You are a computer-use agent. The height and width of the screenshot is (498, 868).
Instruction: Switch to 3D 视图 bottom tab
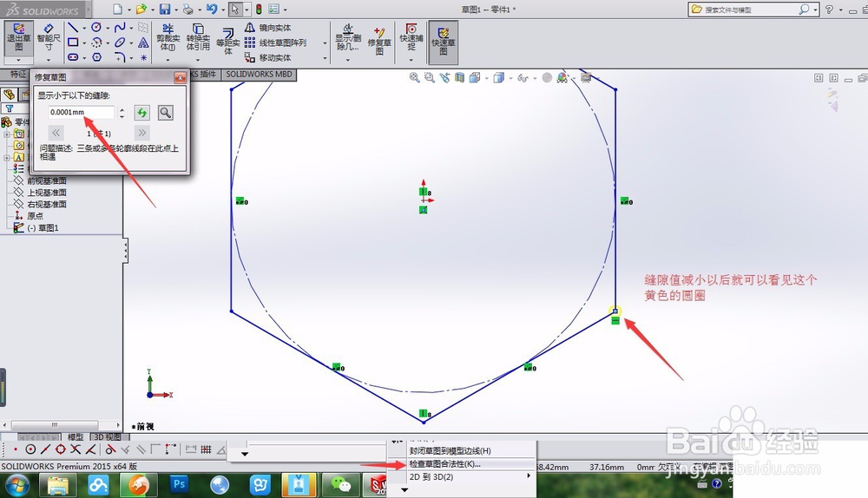pyautogui.click(x=108, y=437)
